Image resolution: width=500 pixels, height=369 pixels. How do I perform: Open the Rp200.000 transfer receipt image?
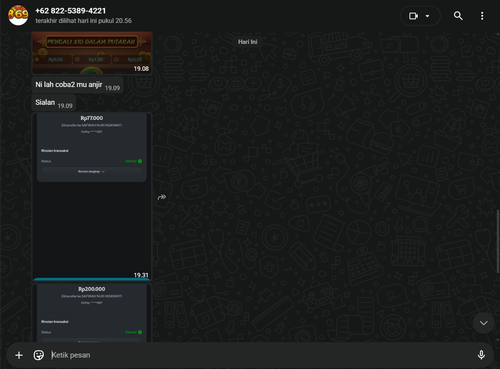click(92, 313)
